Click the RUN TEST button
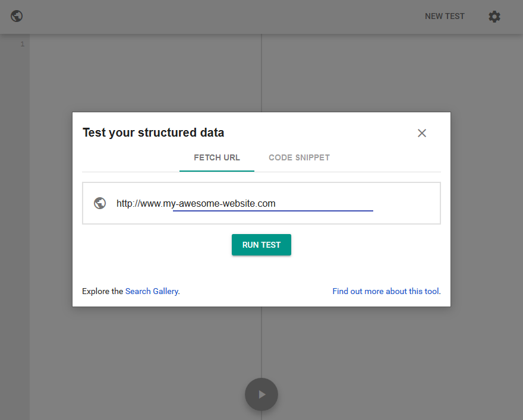Screen dimensions: 523x420 click(261, 245)
